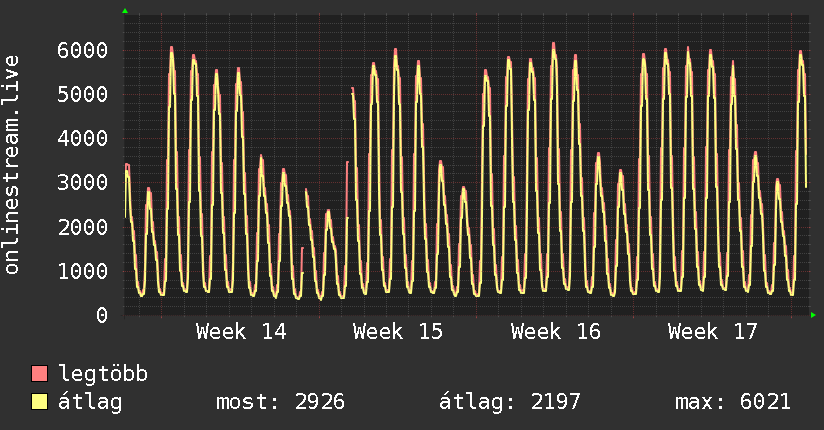Screen dimensions: 824x430
Task: Click the 5000 y-axis label
Action: click(83, 95)
